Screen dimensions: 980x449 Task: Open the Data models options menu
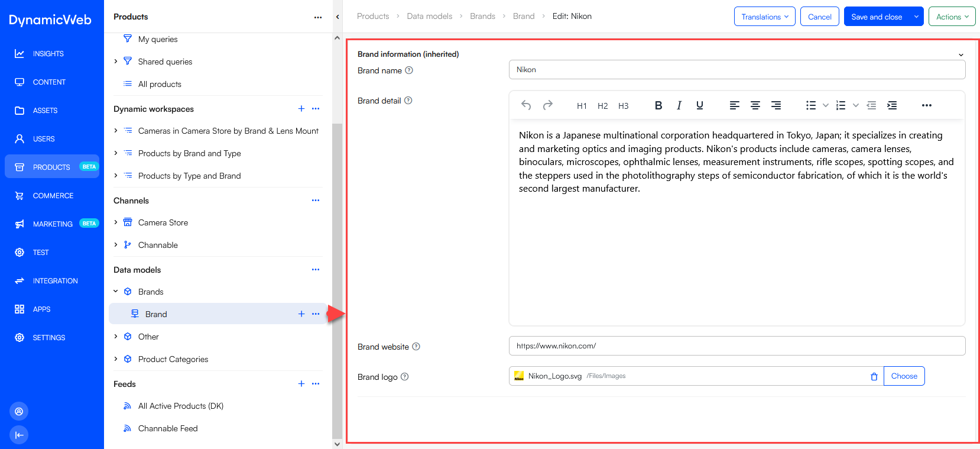click(x=316, y=270)
